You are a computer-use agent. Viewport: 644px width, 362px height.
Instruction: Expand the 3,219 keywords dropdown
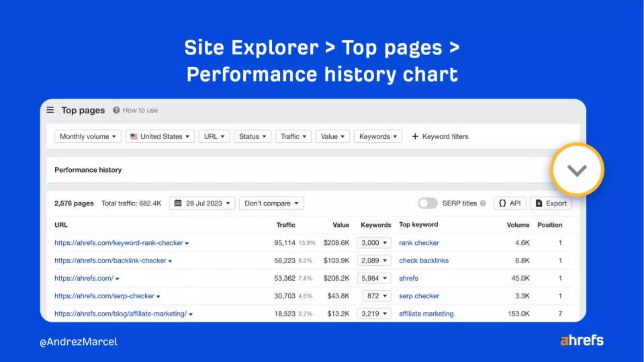374,314
